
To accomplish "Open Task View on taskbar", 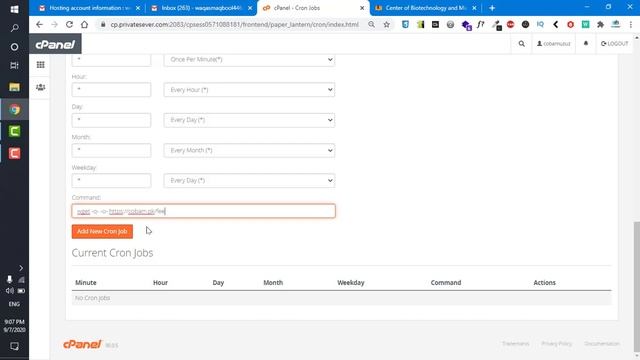I will [x=14, y=65].
